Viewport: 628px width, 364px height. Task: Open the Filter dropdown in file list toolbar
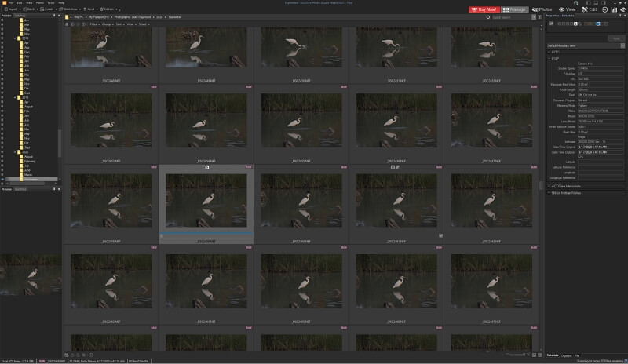(94, 24)
